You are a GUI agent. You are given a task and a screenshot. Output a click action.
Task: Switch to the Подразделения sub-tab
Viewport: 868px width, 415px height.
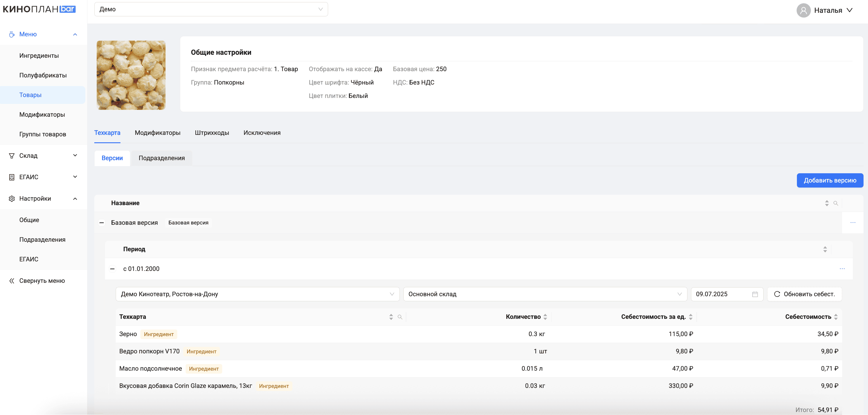tap(162, 158)
